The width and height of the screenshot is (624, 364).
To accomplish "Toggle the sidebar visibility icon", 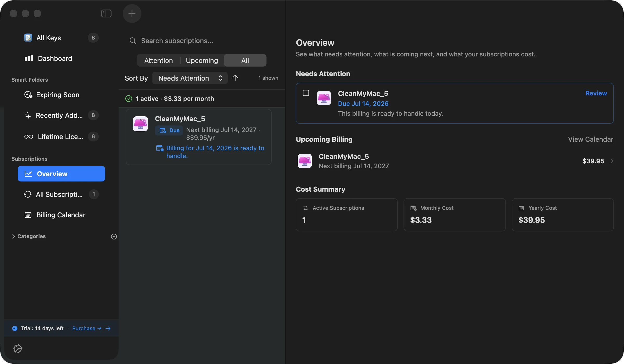I will 106,14.
